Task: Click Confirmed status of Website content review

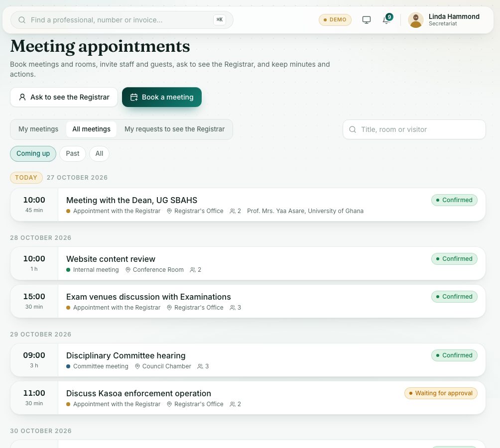Action: pyautogui.click(x=454, y=259)
